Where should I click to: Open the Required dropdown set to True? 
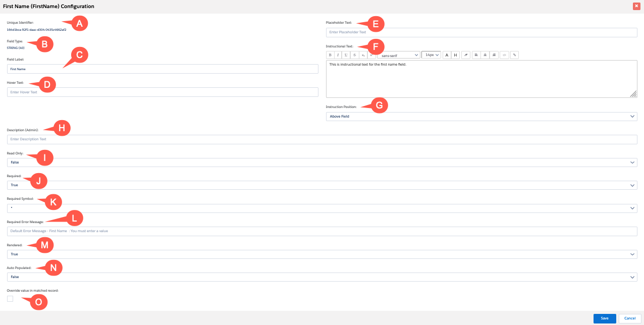322,185
